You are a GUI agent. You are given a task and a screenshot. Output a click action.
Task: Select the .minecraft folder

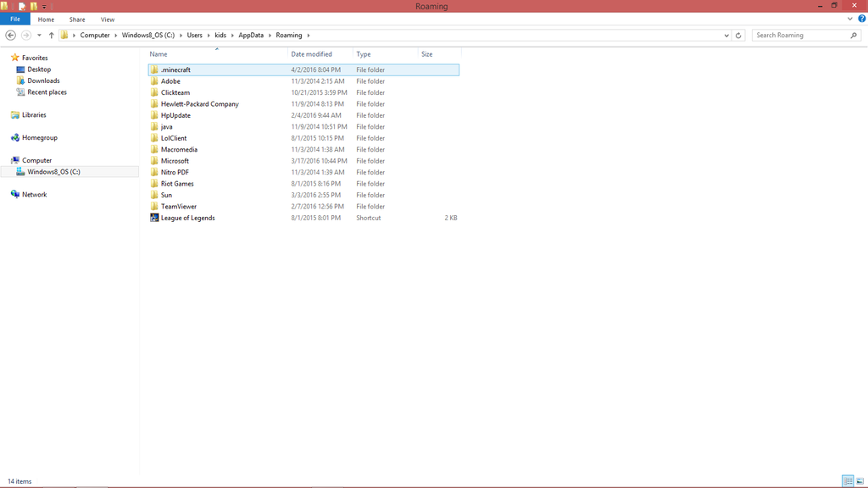[175, 69]
